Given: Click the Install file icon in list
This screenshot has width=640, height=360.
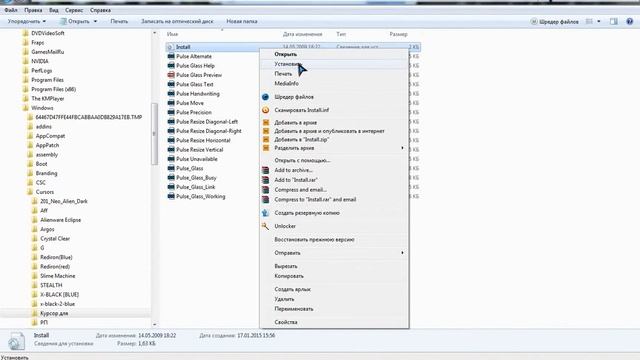Looking at the screenshot, I should tap(171, 47).
